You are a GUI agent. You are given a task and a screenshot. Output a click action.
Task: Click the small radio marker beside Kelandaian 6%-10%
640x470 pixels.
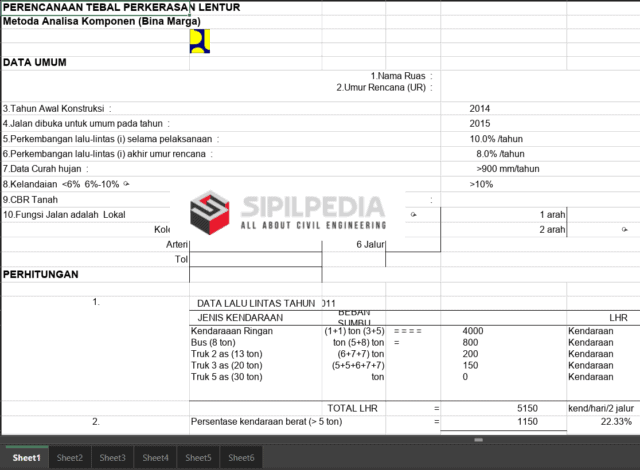coord(127,184)
